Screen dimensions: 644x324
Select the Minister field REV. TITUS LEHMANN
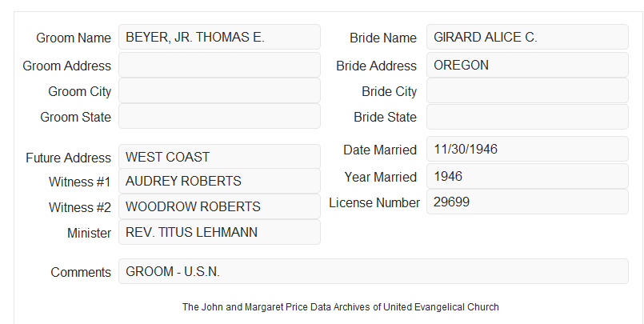pyautogui.click(x=219, y=232)
